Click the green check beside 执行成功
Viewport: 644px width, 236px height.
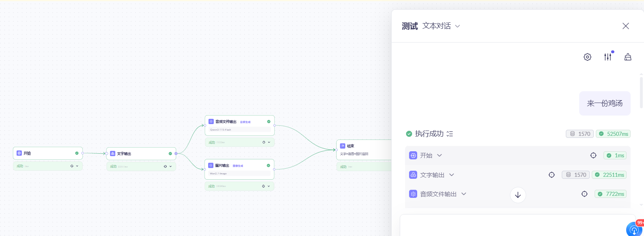pos(409,134)
